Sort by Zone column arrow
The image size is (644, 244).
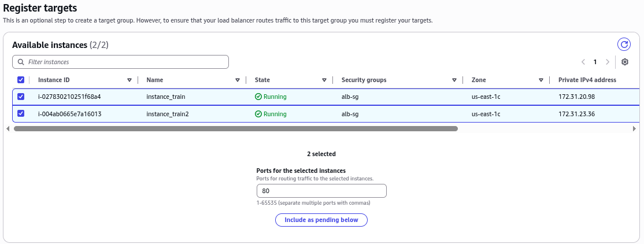point(541,80)
